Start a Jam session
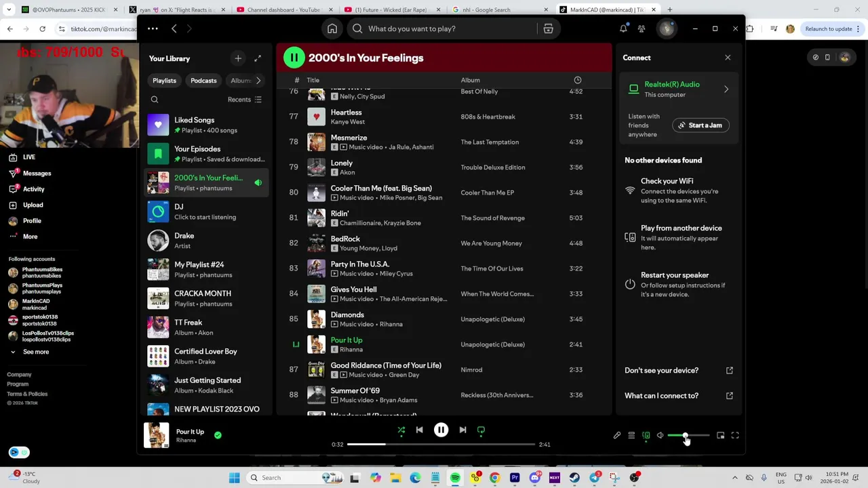868x488 pixels. coord(701,125)
